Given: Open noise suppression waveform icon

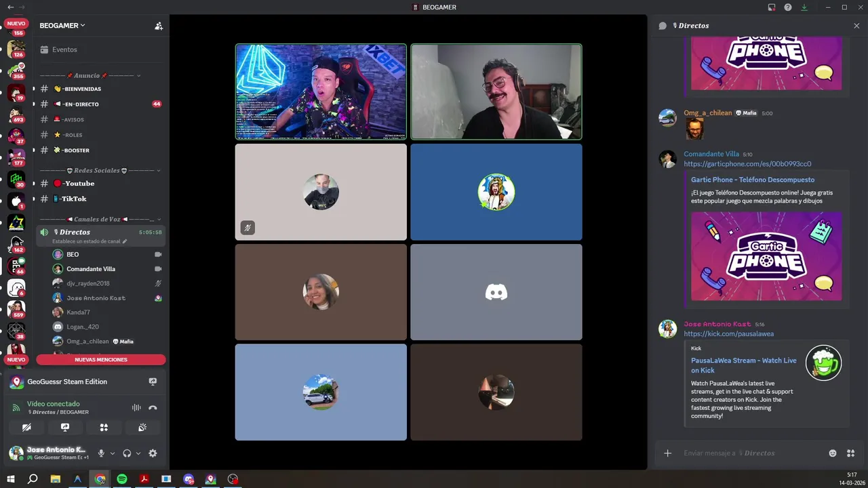Looking at the screenshot, I should (136, 407).
